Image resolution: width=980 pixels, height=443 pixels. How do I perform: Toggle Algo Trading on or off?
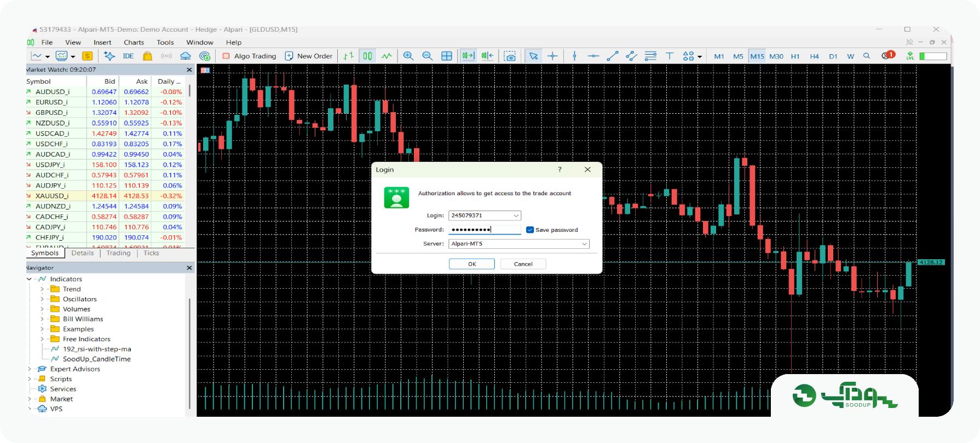coord(249,56)
